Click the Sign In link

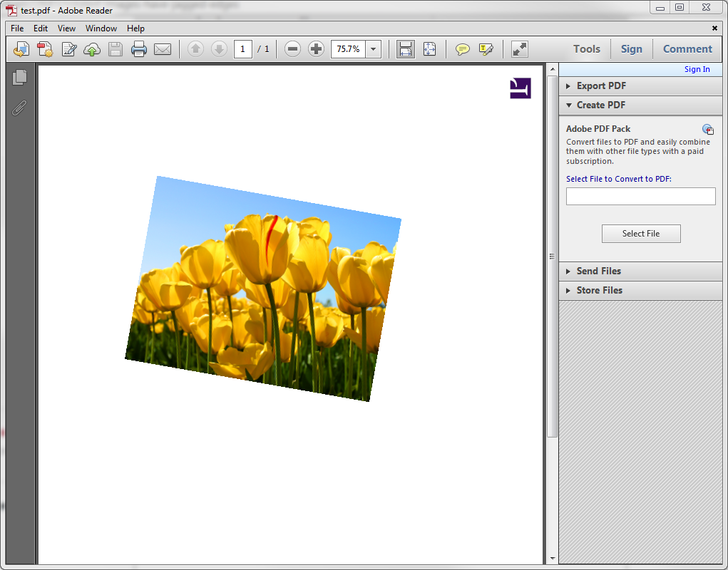[x=697, y=69]
